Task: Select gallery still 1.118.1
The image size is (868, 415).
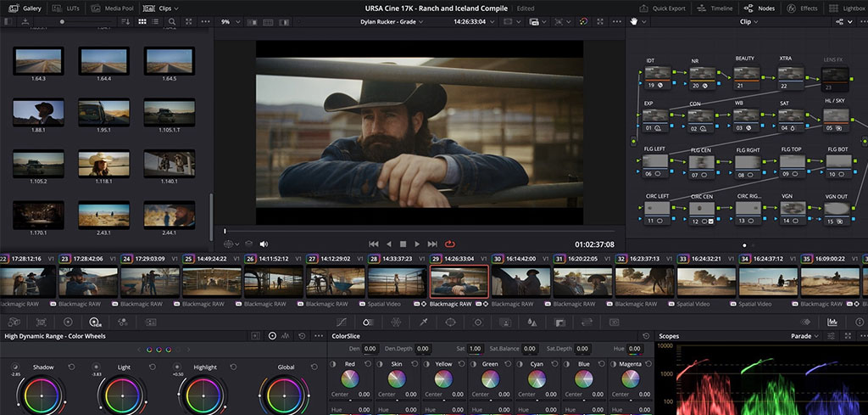Action: click(x=104, y=164)
